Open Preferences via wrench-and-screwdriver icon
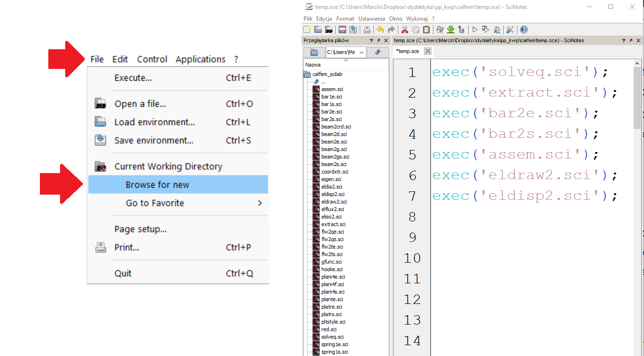The width and height of the screenshot is (644, 356). tap(510, 30)
